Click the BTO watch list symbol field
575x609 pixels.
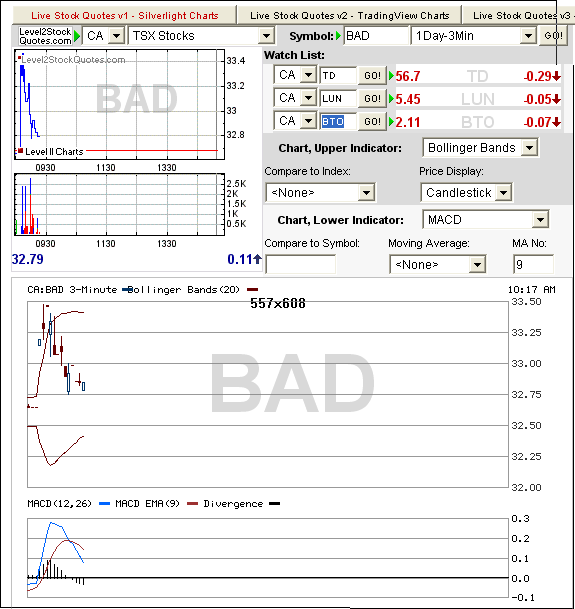pos(338,122)
